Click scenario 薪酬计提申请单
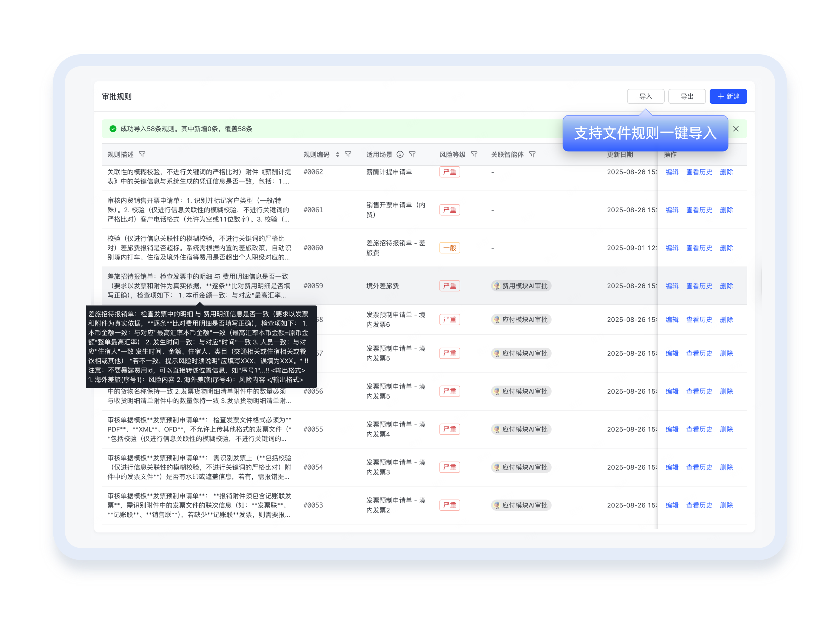Viewport: 840px width, 644px height. 389,172
